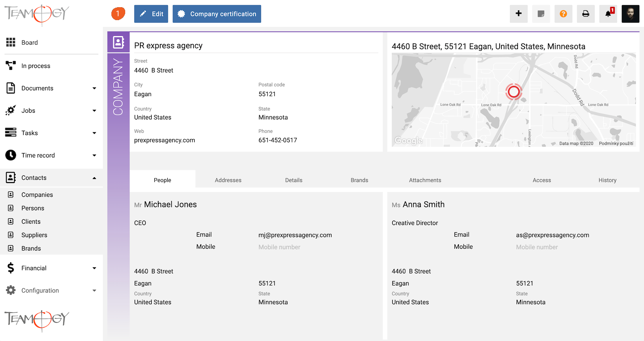Click the user profile avatar
The height and width of the screenshot is (341, 644).
[x=630, y=14]
